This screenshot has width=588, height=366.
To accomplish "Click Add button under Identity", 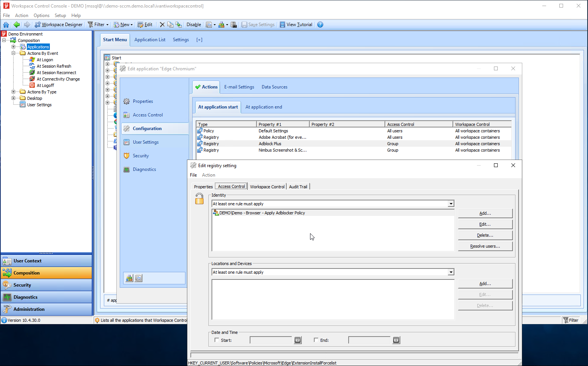I will point(485,213).
